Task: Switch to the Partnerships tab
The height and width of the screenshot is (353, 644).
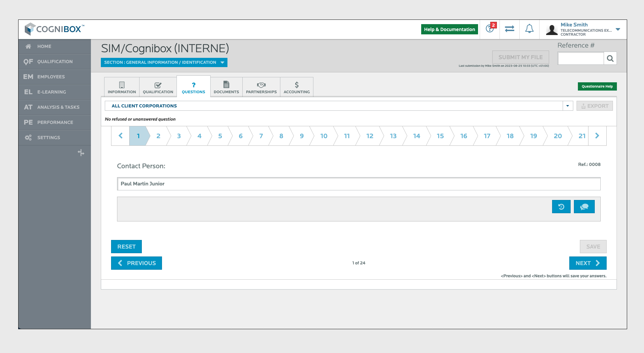Action: point(261,87)
